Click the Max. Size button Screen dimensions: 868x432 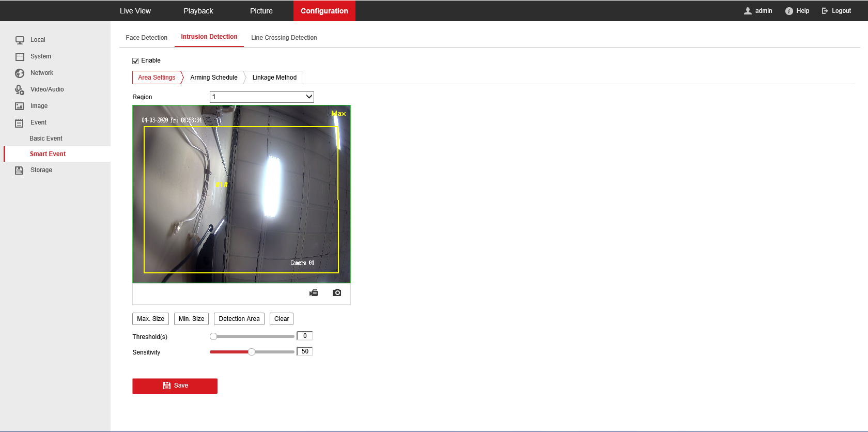[x=151, y=319]
